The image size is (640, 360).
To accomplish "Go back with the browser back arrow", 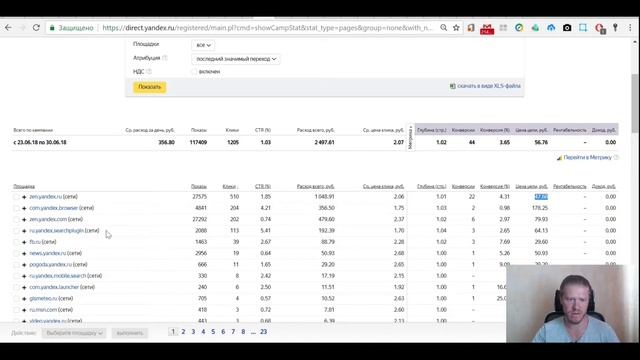I will [x=8, y=28].
